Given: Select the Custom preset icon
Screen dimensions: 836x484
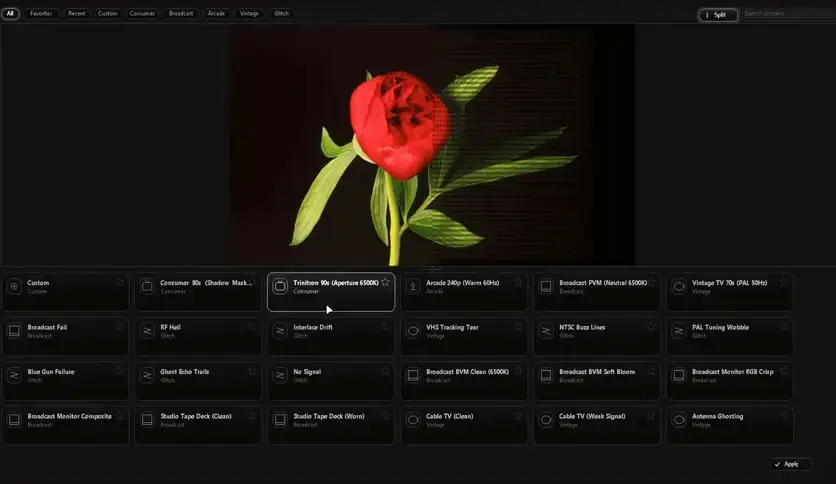Looking at the screenshot, I should (14, 287).
